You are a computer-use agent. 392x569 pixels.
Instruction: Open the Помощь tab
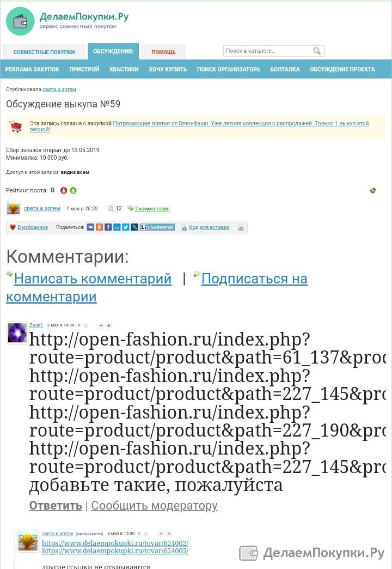tap(163, 52)
